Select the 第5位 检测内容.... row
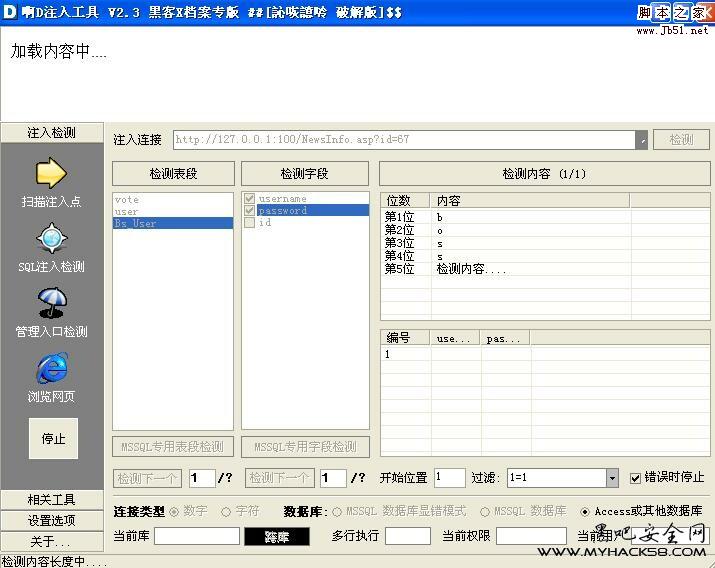 pos(545,269)
